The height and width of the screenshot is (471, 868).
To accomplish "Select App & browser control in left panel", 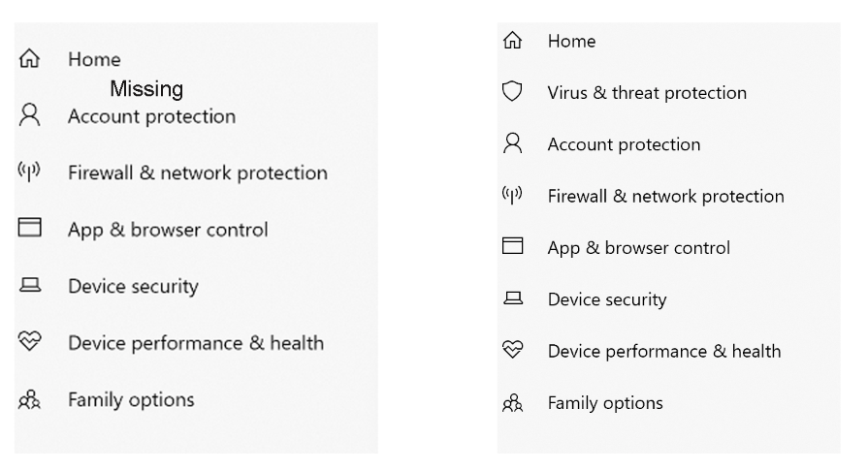I will [168, 230].
